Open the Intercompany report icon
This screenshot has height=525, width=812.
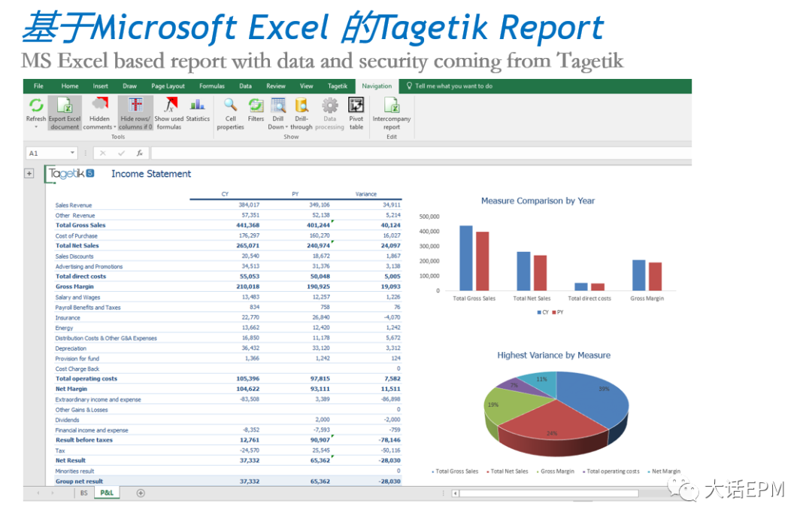tap(392, 105)
